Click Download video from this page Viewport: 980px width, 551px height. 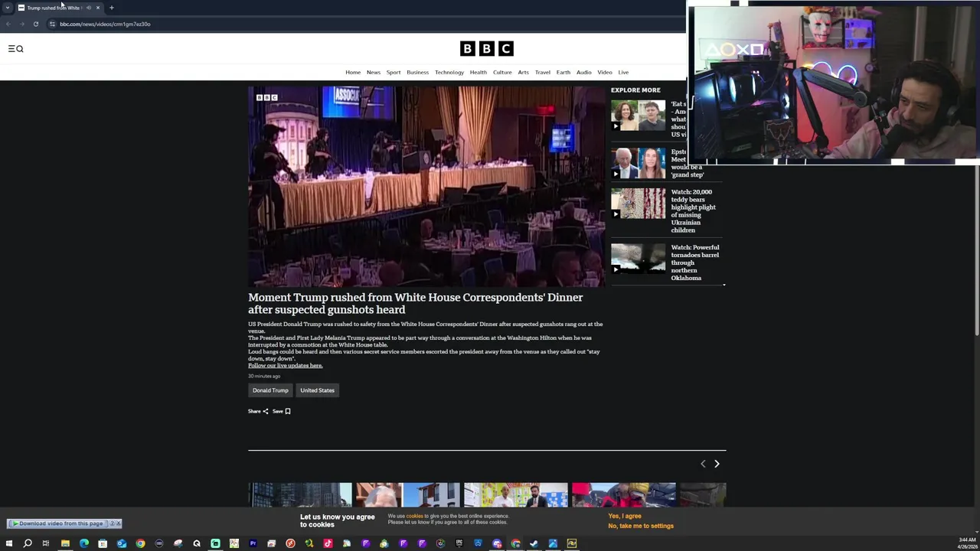[x=58, y=523]
